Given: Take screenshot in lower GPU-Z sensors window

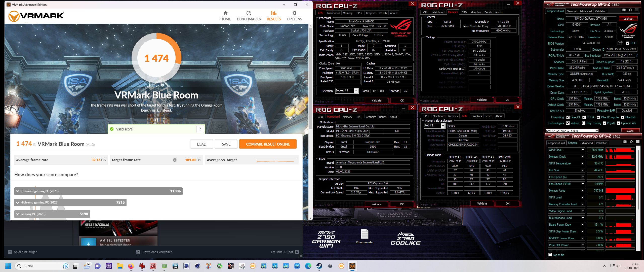Looking at the screenshot, I should click(x=625, y=142).
